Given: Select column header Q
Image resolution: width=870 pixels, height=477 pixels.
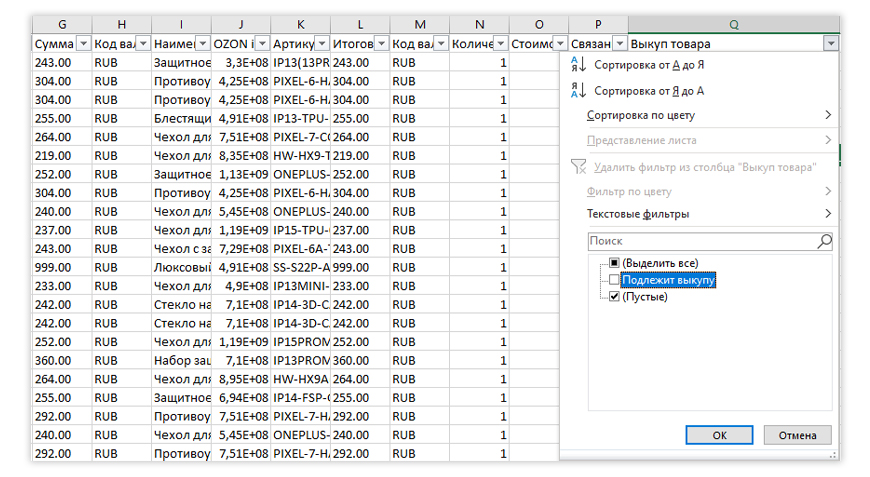Looking at the screenshot, I should click(x=734, y=24).
